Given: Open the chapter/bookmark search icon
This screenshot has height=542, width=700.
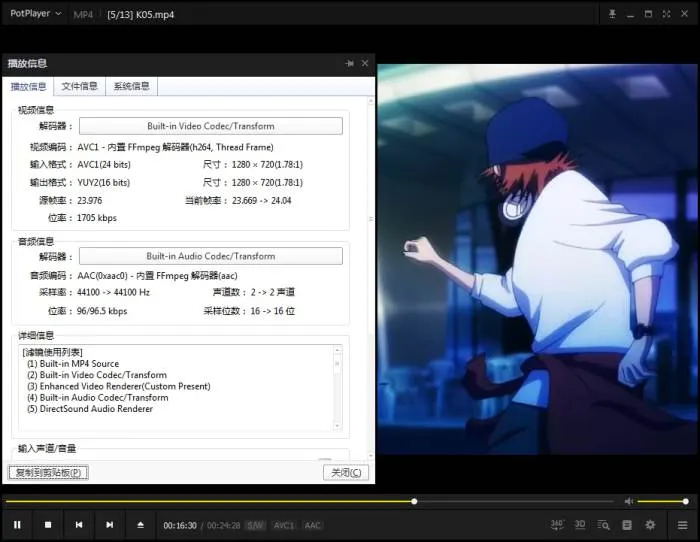Looking at the screenshot, I should coord(603,525).
